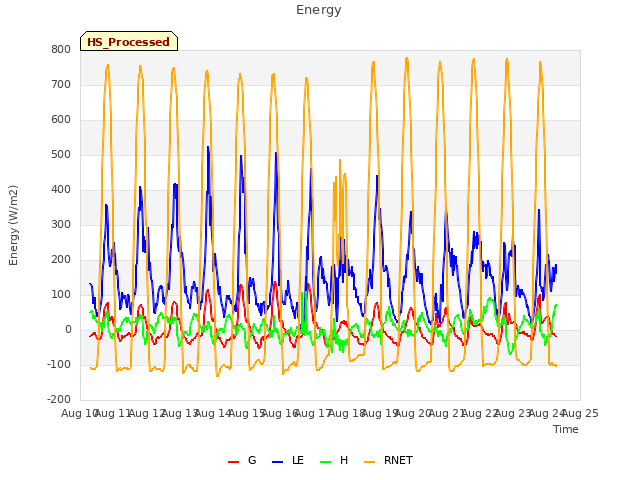Click the 300 y-axis tick label
640x480 pixels.
pos(61,224)
